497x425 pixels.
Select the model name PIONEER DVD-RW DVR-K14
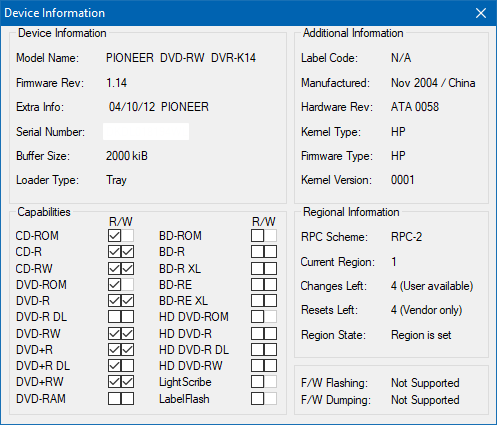click(x=181, y=58)
